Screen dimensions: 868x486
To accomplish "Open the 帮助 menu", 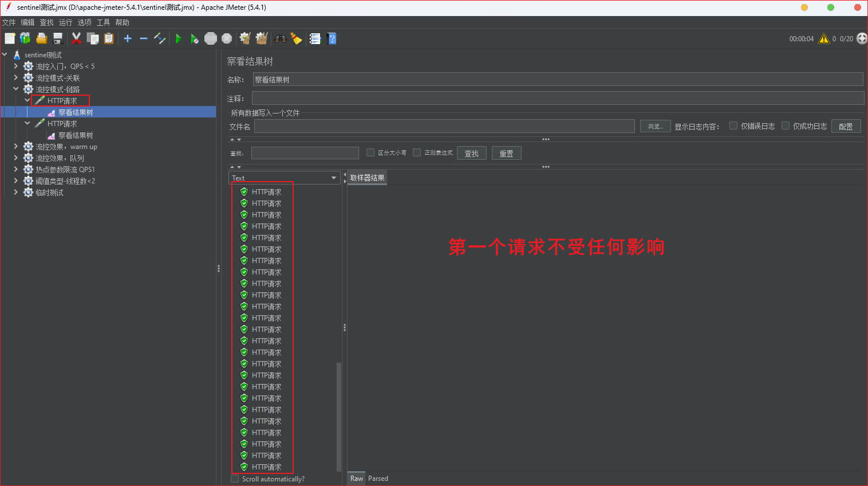I will click(x=122, y=22).
